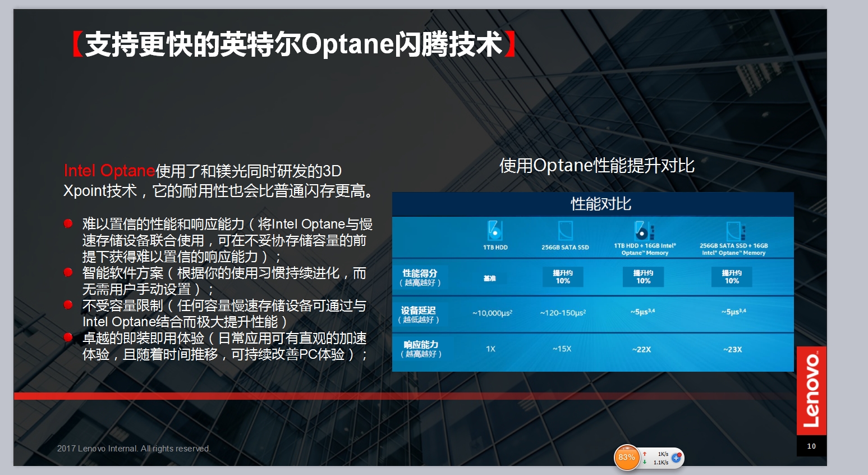The width and height of the screenshot is (868, 475).
Task: Click the 256GB SATA SSD icon
Action: click(x=566, y=231)
